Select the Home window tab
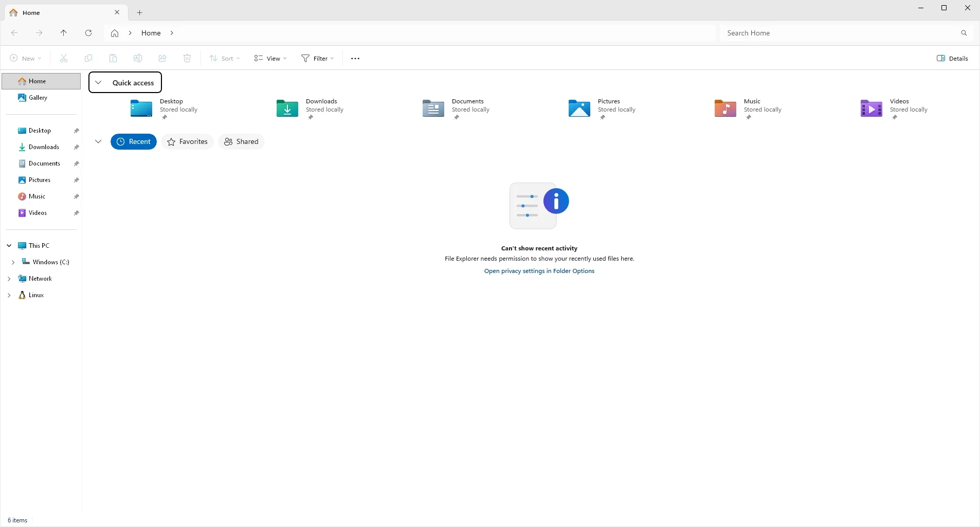Viewport: 980px width, 527px height. click(x=65, y=12)
